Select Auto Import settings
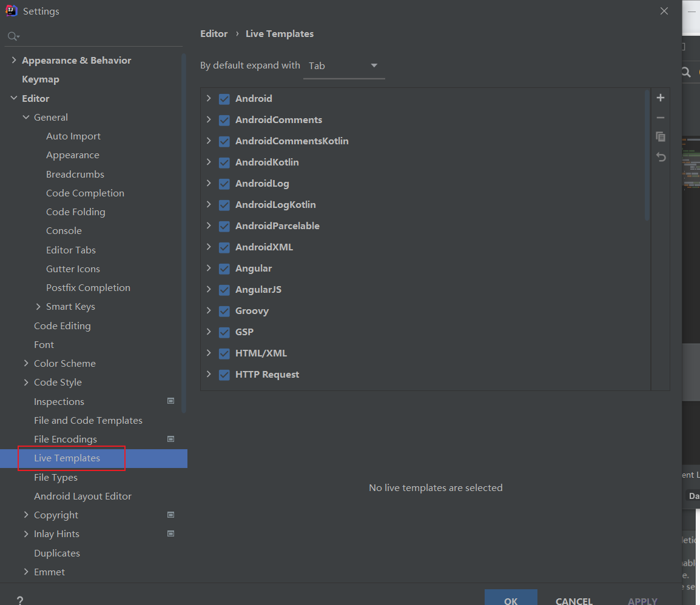Image resolution: width=700 pixels, height=605 pixels. (73, 136)
